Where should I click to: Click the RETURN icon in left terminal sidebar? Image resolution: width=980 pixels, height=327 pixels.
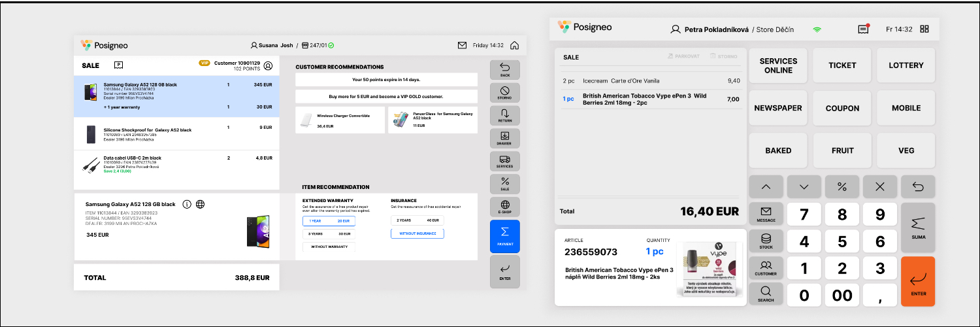(x=504, y=115)
